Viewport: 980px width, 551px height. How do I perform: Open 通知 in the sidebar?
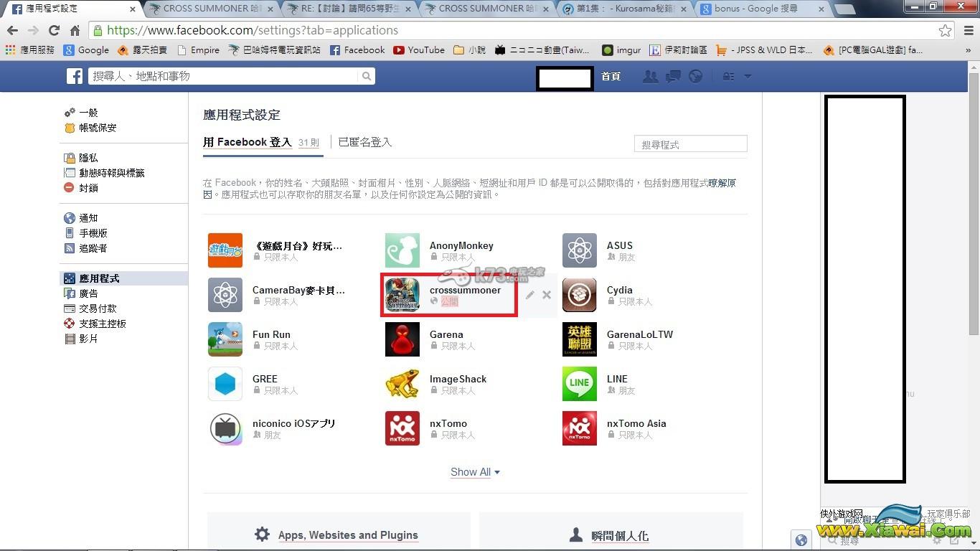pyautogui.click(x=88, y=218)
